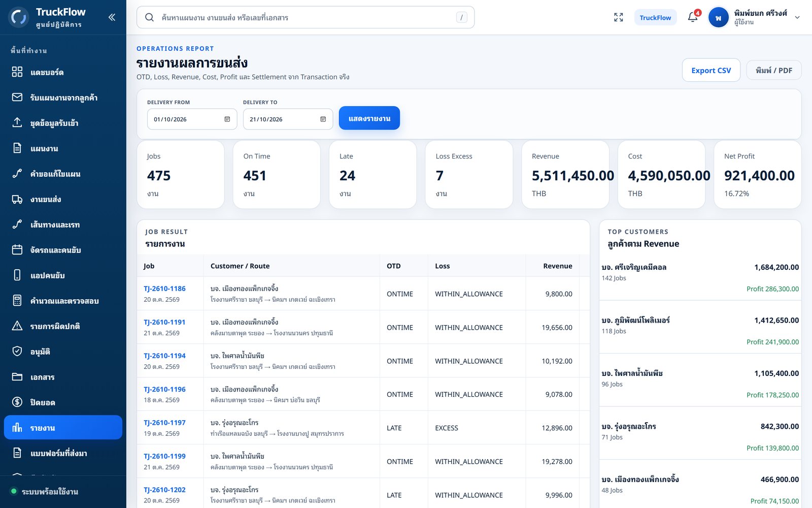Open job link TJ-2610-1197
The image size is (812, 508).
(164, 423)
